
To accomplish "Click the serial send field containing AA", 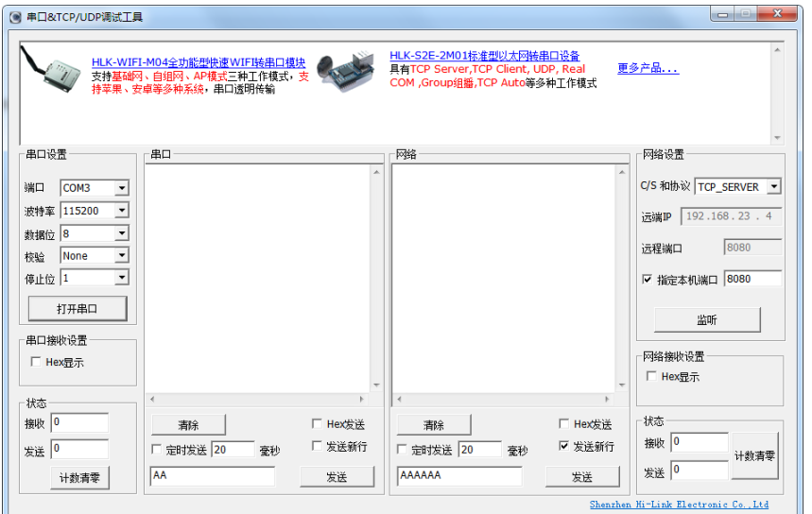I will coord(212,475).
